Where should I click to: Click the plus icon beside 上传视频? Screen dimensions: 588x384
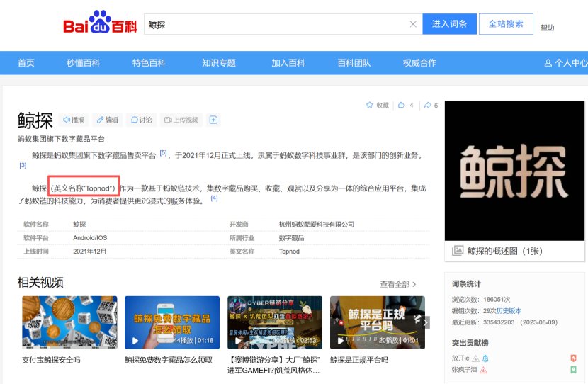(x=213, y=120)
